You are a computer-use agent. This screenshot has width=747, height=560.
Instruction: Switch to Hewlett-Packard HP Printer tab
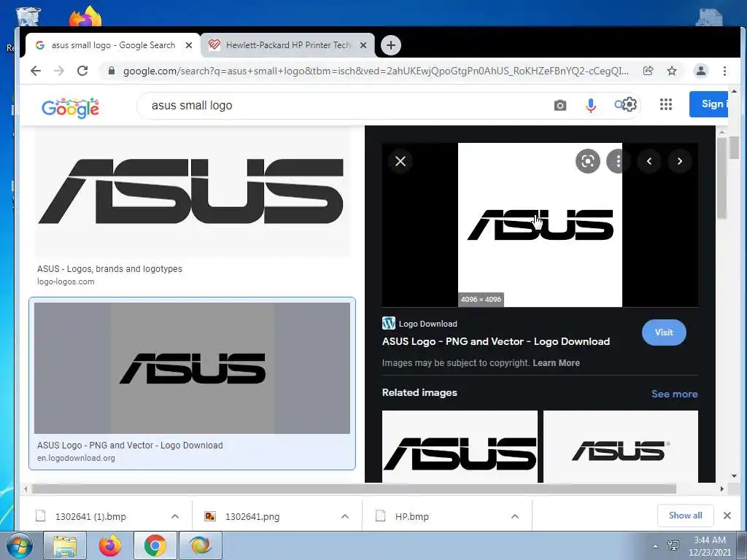(x=287, y=45)
